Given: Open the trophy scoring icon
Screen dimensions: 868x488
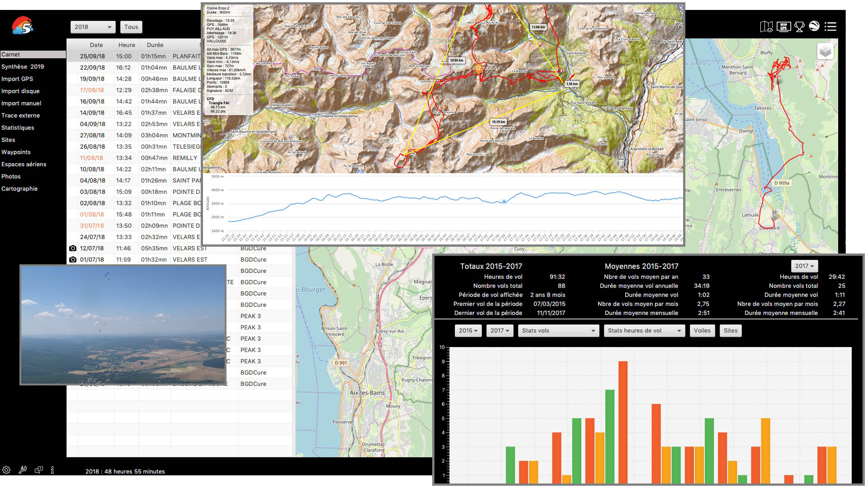Looking at the screenshot, I should click(x=799, y=27).
